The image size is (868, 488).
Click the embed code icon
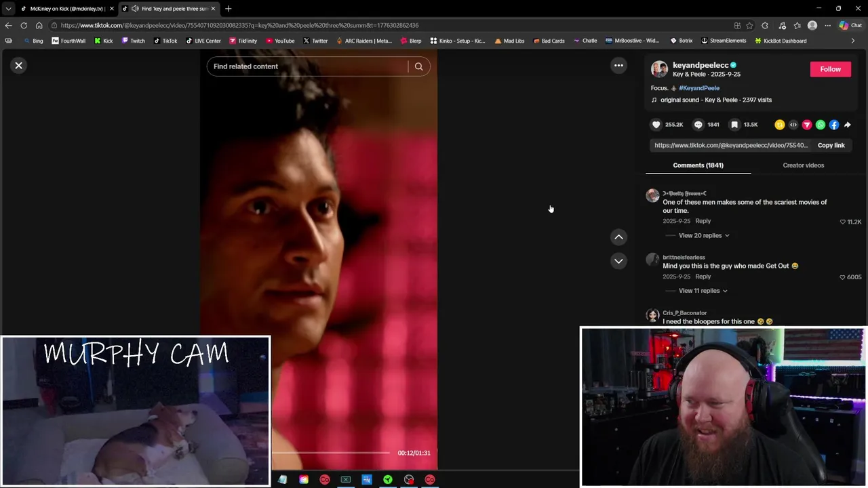(x=793, y=125)
